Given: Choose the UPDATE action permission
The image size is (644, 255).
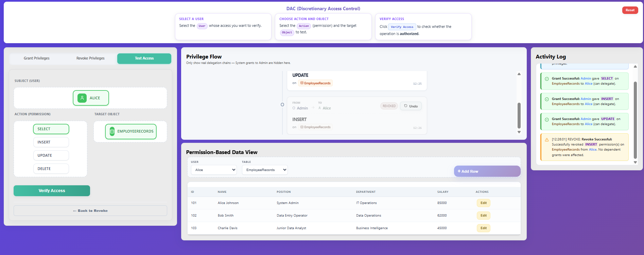Looking at the screenshot, I should 51,155.
